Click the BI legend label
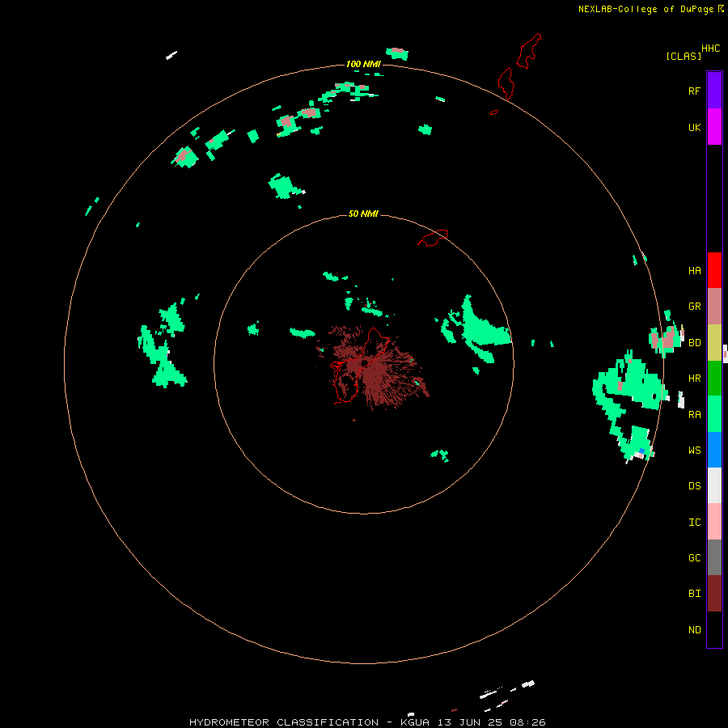The width and height of the screenshot is (728, 728). pos(694,594)
